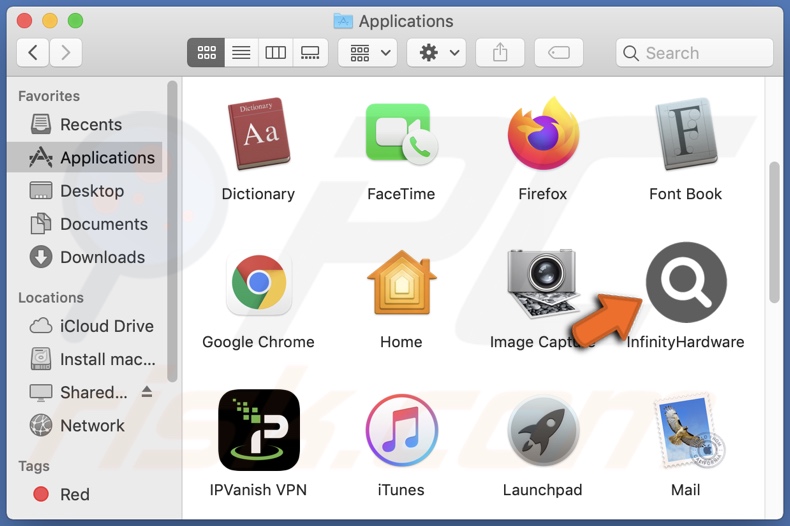Open iCloud Drive in the sidebar
790x526 pixels.
(x=85, y=326)
